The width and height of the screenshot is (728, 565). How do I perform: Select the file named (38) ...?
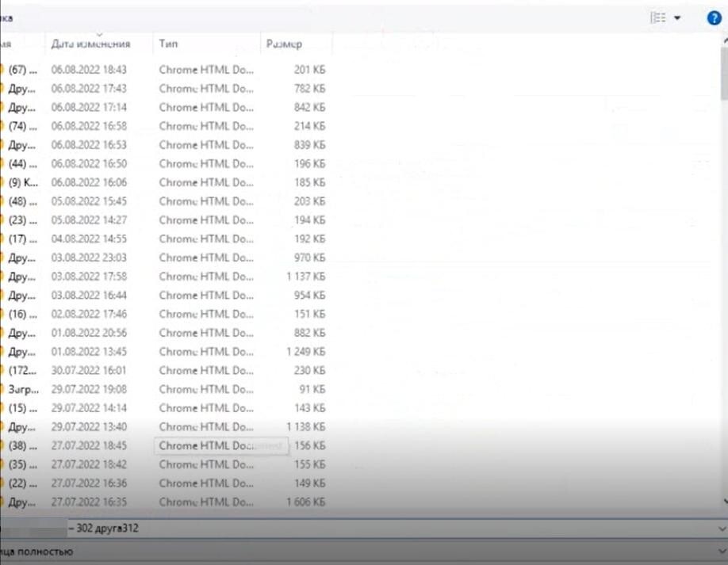[22, 445]
